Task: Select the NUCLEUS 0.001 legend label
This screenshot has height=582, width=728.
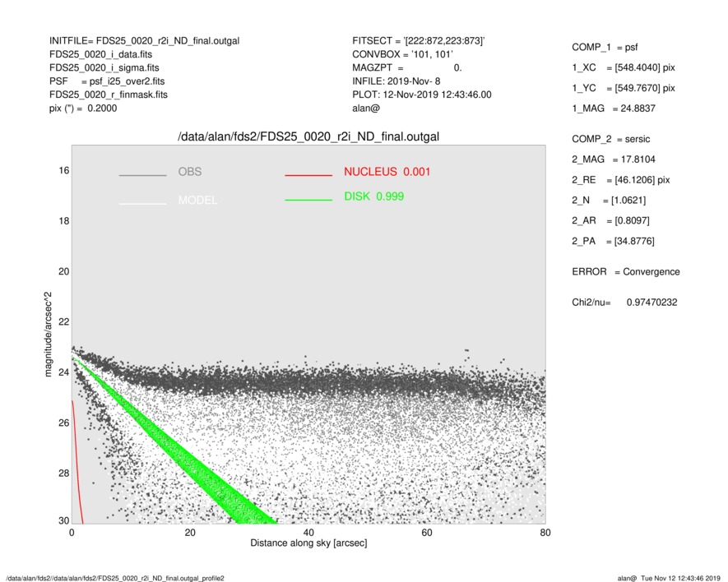Action: coord(387,172)
